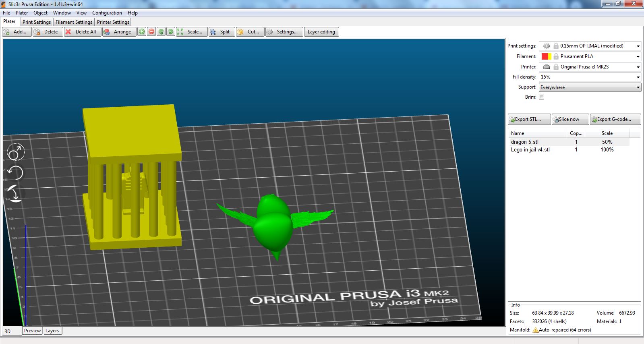Image resolution: width=644 pixels, height=344 pixels.
Task: Click the Manifold warning triangle icon
Action: (536, 330)
